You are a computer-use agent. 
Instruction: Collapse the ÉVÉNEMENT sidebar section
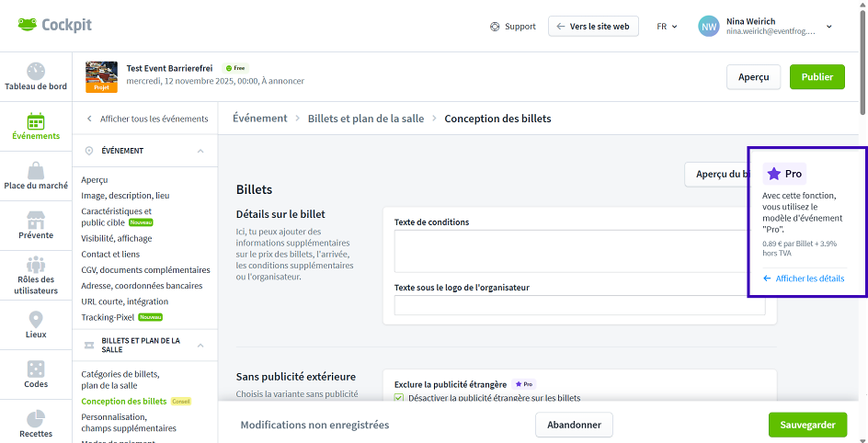pos(200,151)
